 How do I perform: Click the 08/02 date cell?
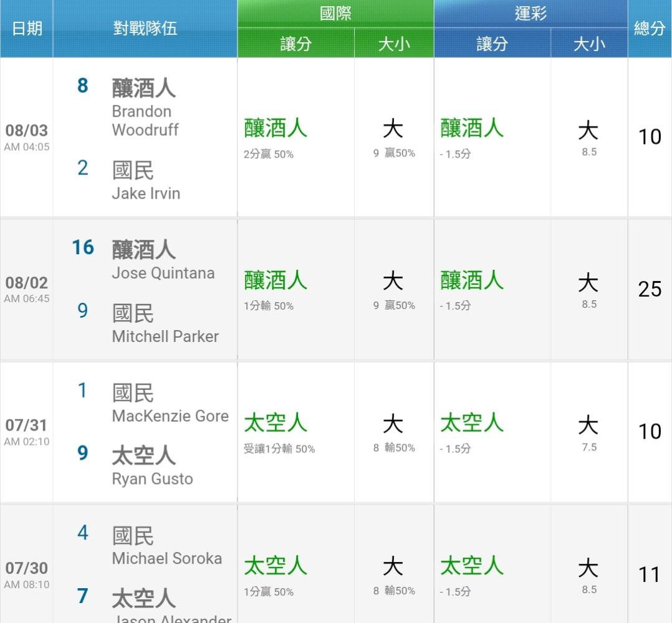(x=27, y=290)
